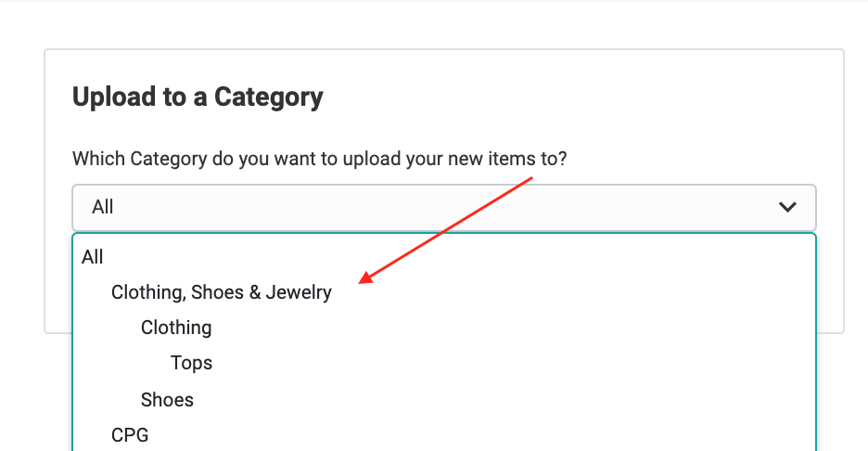Pick the Tops entry beneath Clothing
This screenshot has height=451, width=868.
191,363
